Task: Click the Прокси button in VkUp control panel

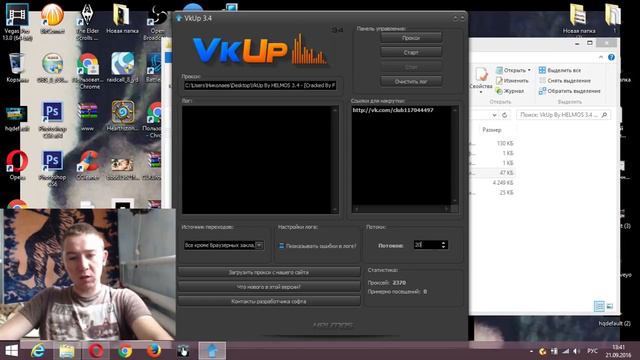Action: point(411,38)
